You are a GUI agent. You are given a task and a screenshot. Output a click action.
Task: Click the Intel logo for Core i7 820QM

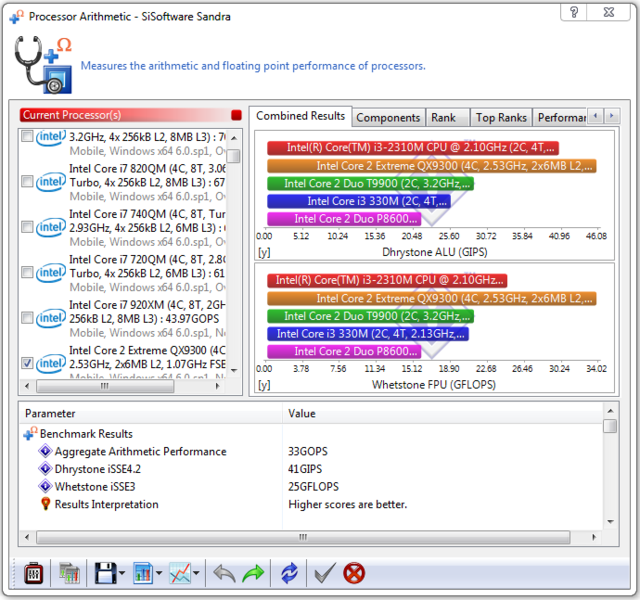51,182
